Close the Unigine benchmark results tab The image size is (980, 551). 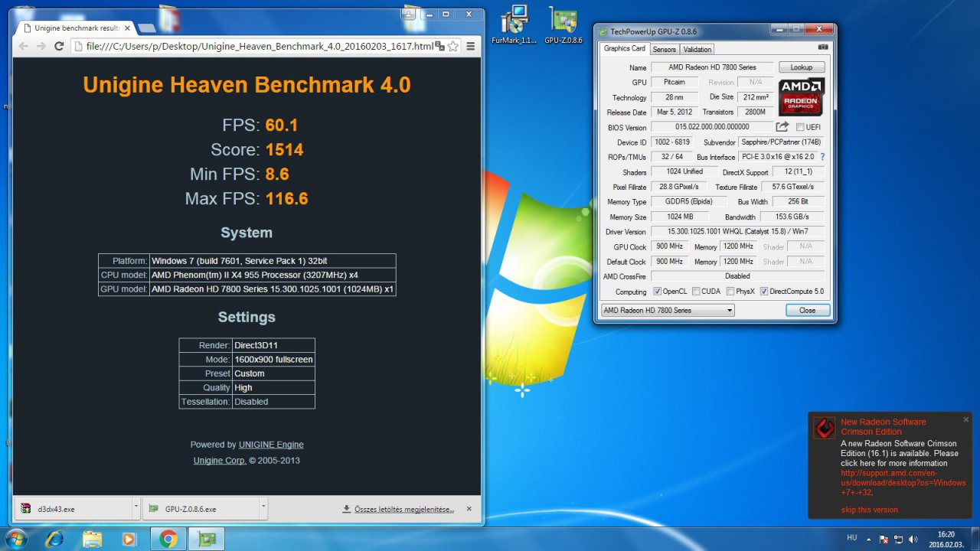[x=127, y=28]
